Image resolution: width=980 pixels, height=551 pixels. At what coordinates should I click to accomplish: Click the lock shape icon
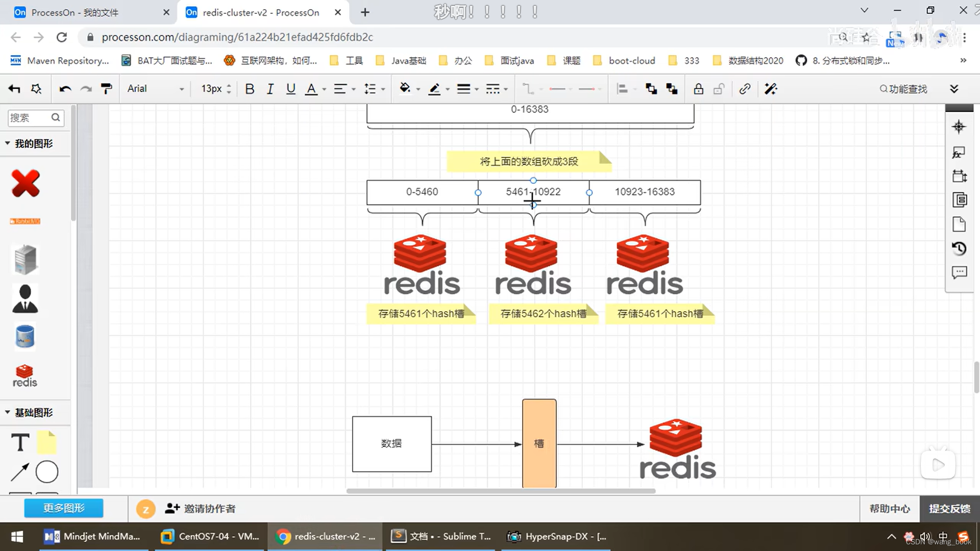pyautogui.click(x=698, y=89)
